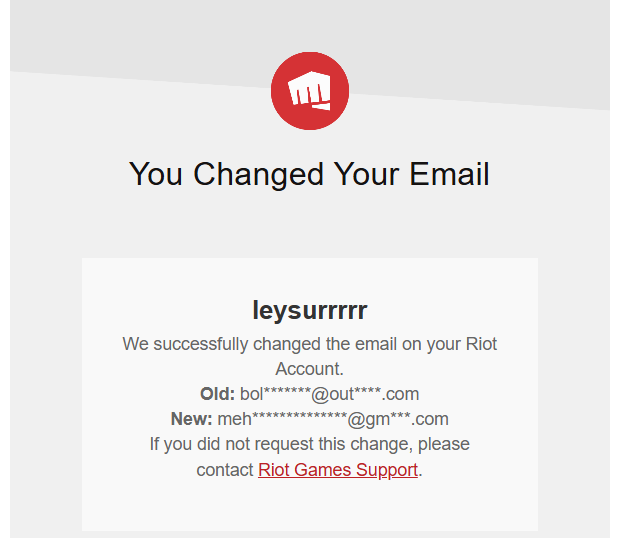Click the word "Changed" in the heading
The width and height of the screenshot is (642, 538).
258,175
